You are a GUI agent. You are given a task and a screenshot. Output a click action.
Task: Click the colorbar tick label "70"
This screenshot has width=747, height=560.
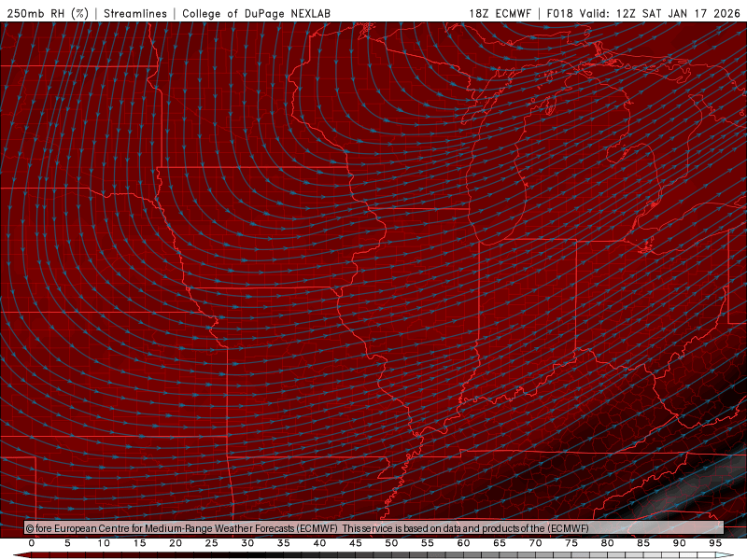coord(535,543)
